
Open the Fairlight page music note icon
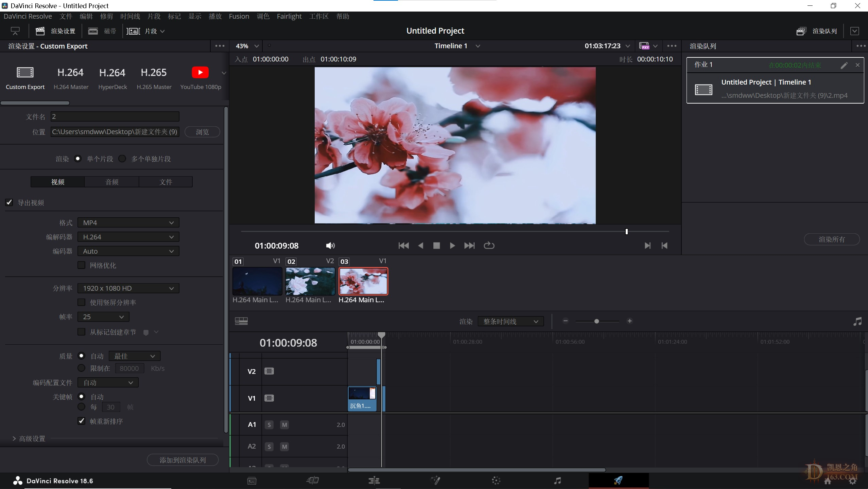coord(557,480)
